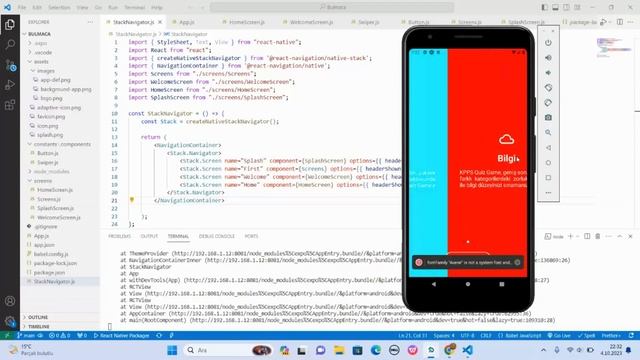
Task: Rotate emulator right
Action: [x=548, y=102]
